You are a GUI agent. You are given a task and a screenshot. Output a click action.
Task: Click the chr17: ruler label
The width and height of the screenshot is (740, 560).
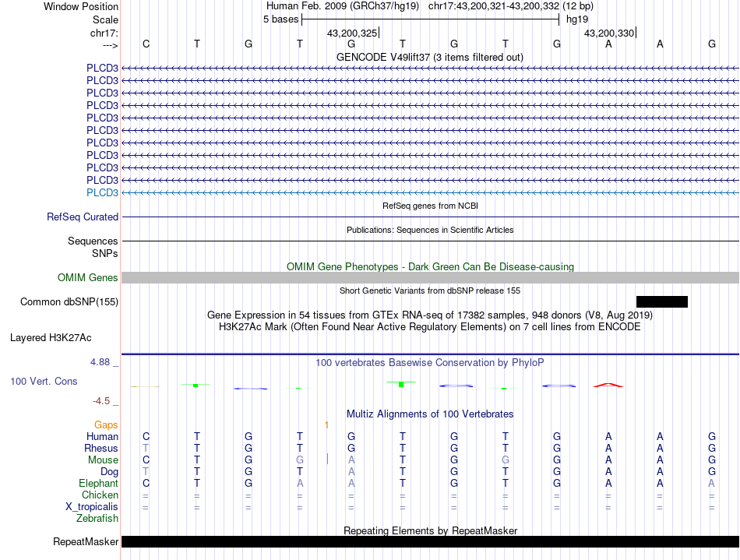(x=104, y=33)
